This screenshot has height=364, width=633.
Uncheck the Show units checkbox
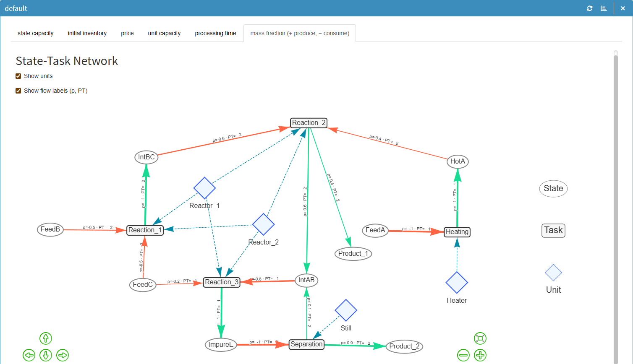(18, 76)
